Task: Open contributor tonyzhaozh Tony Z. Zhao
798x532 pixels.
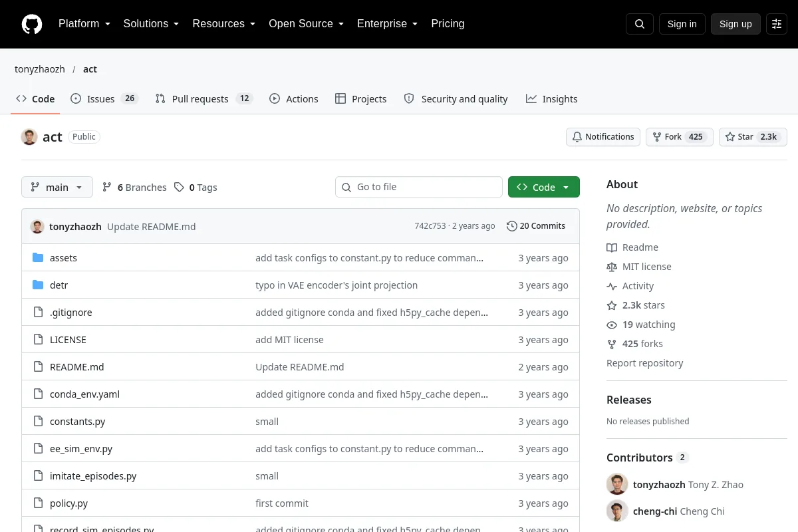Action: coord(688,485)
